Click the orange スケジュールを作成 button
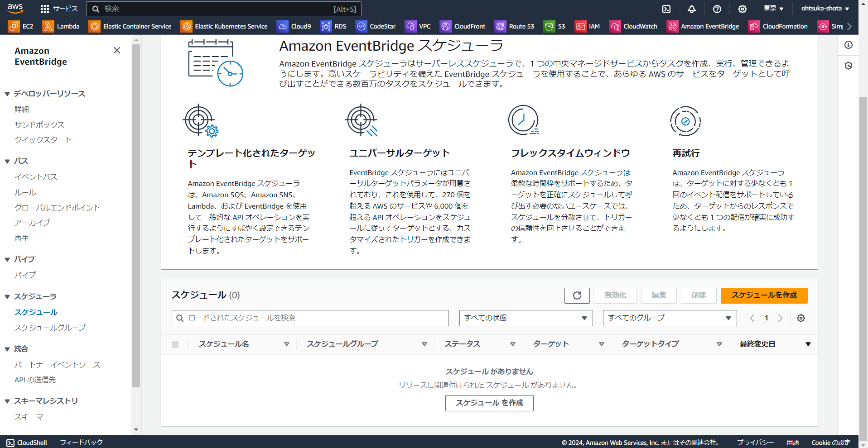868x448 pixels. click(x=764, y=295)
